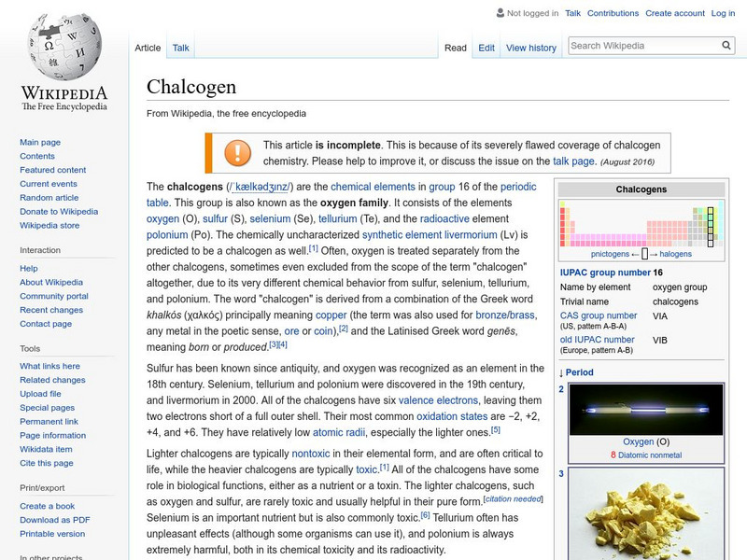Image resolution: width=747 pixels, height=560 pixels.
Task: Open the IUPAC group number link
Action: 605,273
